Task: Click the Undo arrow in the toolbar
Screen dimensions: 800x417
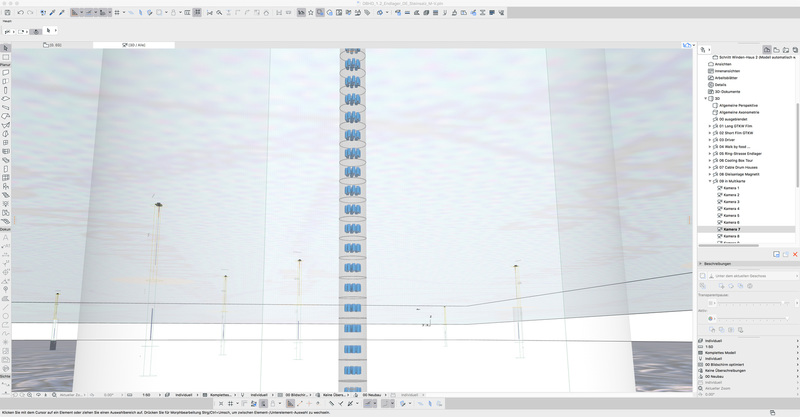Action: tap(20, 13)
